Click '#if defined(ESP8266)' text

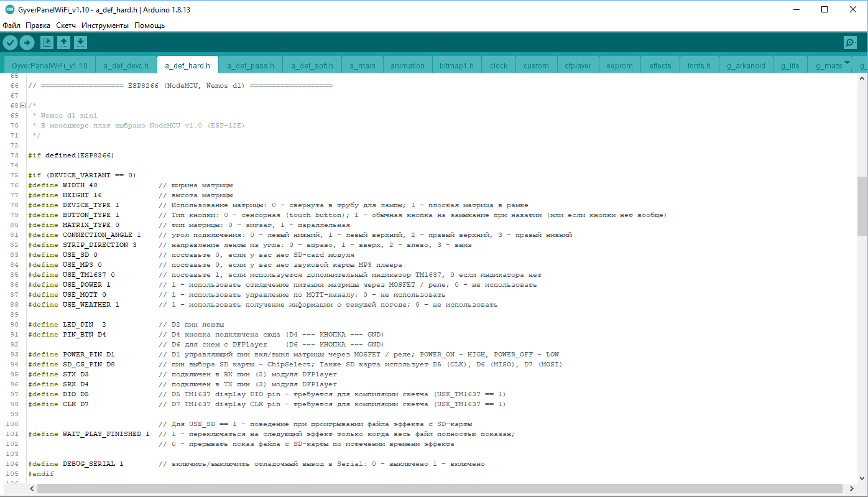(x=72, y=156)
